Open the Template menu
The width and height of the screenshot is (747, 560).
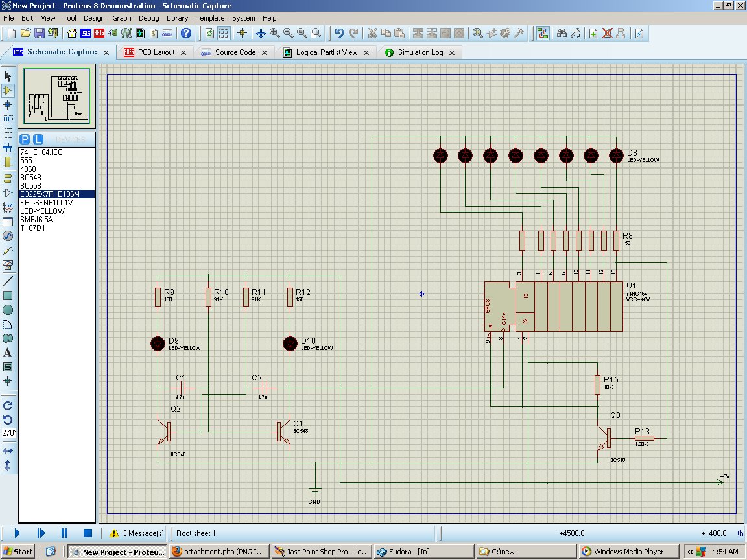point(210,18)
